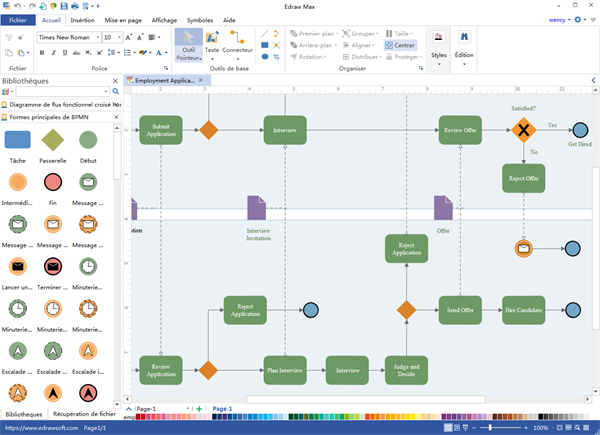
Task: Click the print icon in quick access bar
Action: click(75, 6)
